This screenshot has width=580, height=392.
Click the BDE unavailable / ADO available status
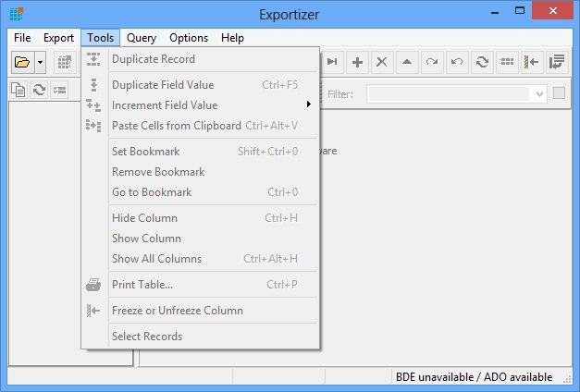474,377
